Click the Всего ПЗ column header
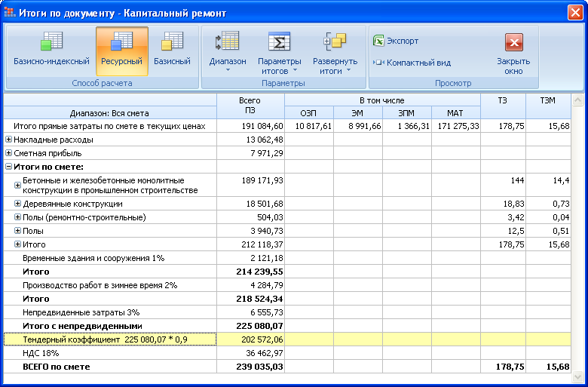The width and height of the screenshot is (588, 387). click(x=250, y=106)
